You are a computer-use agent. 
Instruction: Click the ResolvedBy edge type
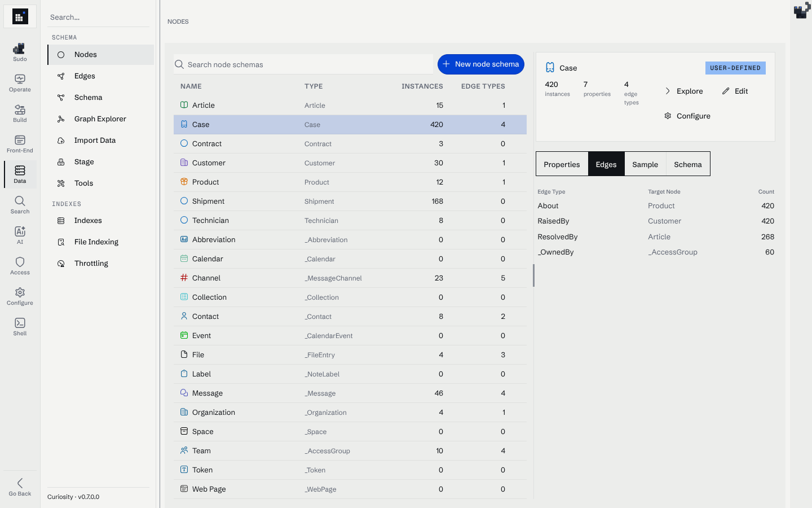(x=558, y=237)
